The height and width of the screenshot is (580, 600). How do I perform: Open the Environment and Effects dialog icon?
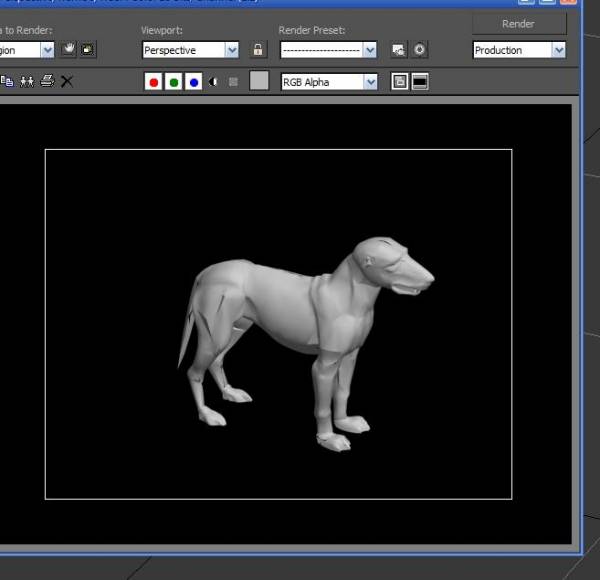click(x=419, y=50)
